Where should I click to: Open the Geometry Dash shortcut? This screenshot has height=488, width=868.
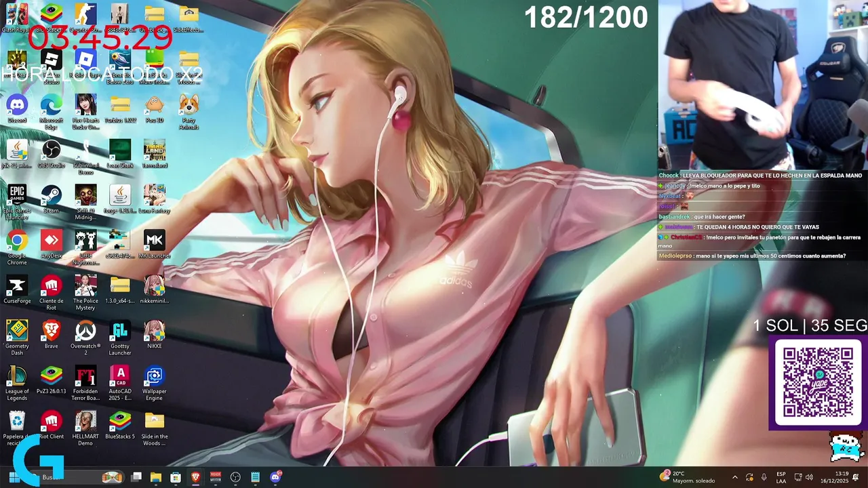pos(17,338)
